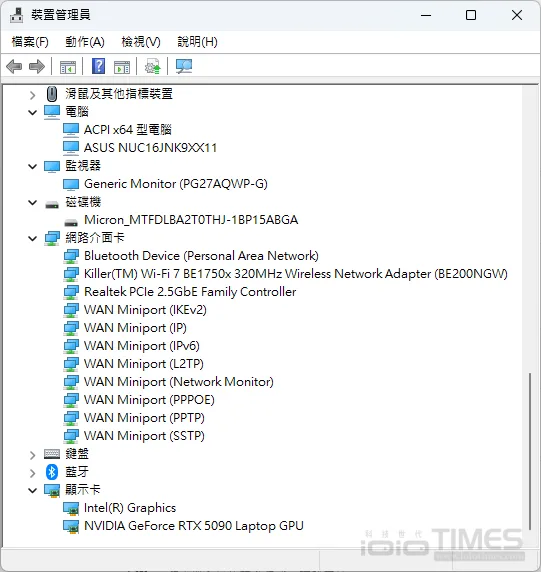Expand the 滑鼠及其他指標裝置 category
Screen dimensions: 541x572
(32, 95)
